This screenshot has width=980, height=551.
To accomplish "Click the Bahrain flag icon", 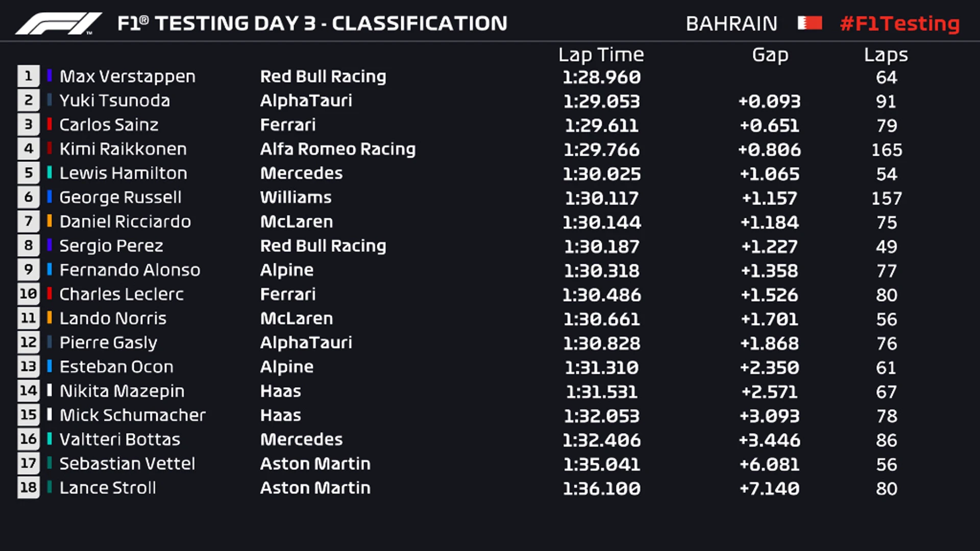I will coord(810,23).
